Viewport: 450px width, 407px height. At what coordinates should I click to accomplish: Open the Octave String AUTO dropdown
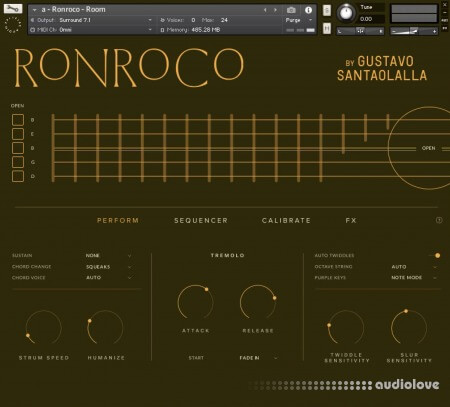tap(414, 267)
